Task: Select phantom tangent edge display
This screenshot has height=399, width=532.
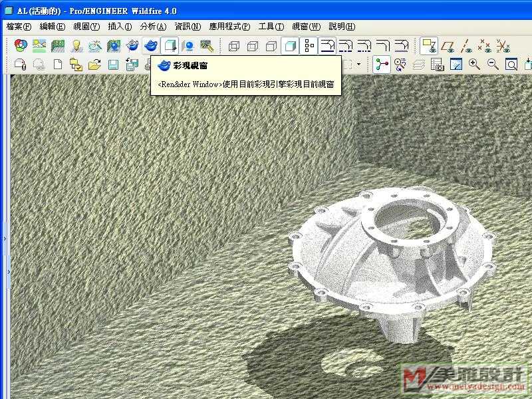Action: (364, 46)
